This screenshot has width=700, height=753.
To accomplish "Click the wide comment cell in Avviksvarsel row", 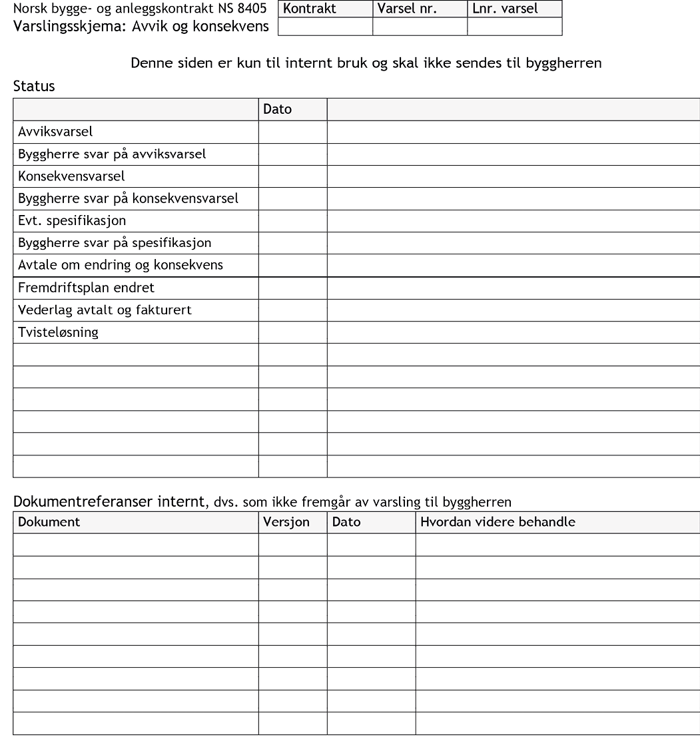I will (513, 132).
